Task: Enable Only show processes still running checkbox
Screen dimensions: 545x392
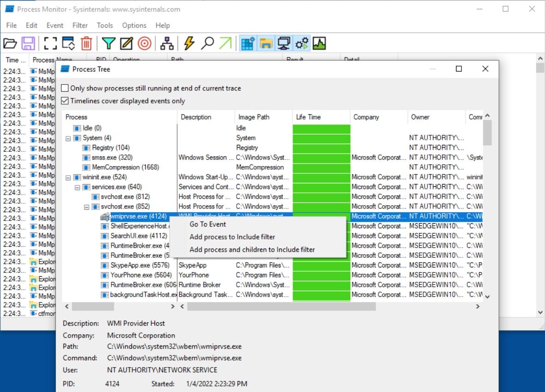Action: point(65,88)
